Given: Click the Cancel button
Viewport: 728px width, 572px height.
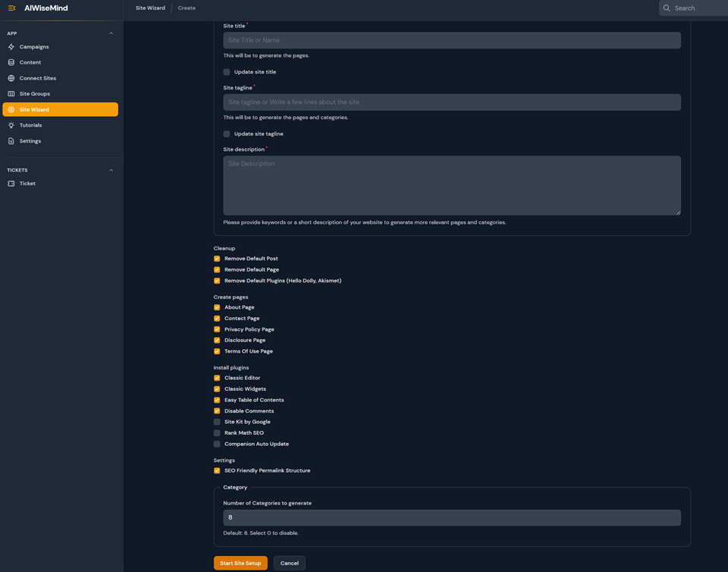Looking at the screenshot, I should click(289, 563).
